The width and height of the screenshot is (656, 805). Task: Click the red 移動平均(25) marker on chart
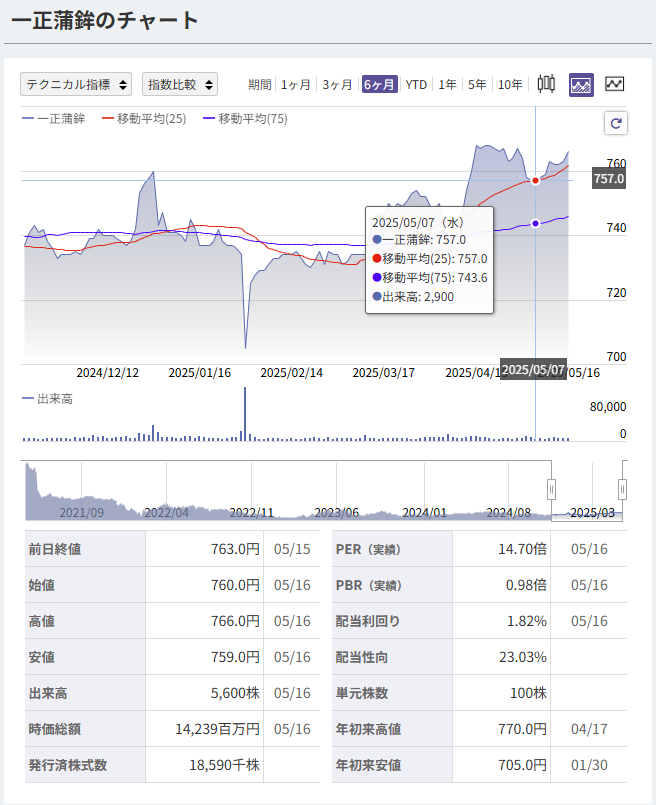pyautogui.click(x=535, y=180)
